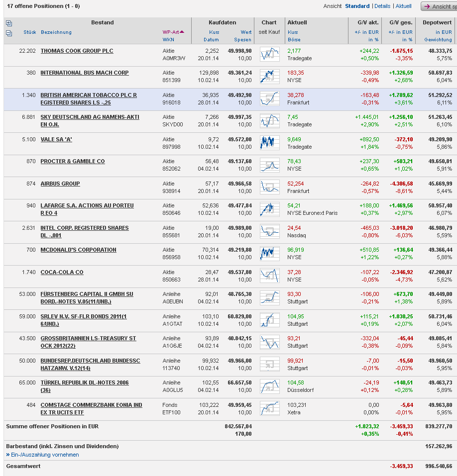Image resolution: width=457 pixels, height=476 pixels.
Task: Open Thomas Cook Group PLC chart thumbnail
Action: click(269, 54)
